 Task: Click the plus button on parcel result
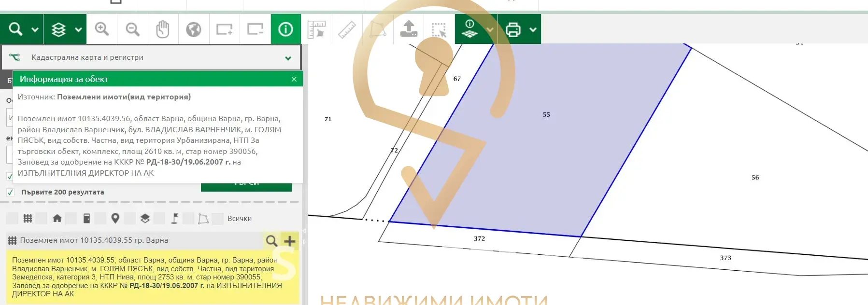290,240
